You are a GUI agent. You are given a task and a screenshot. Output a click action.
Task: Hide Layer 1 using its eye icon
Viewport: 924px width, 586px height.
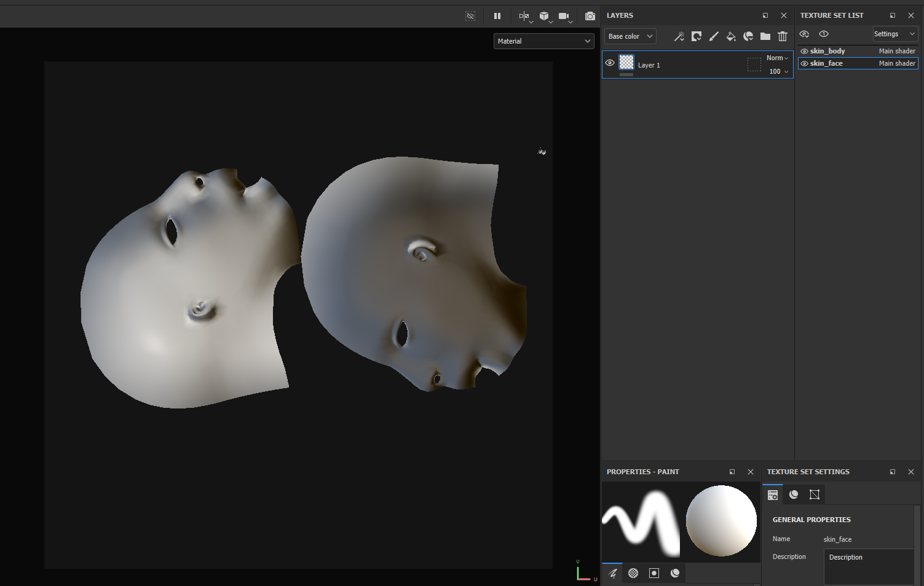pyautogui.click(x=610, y=63)
